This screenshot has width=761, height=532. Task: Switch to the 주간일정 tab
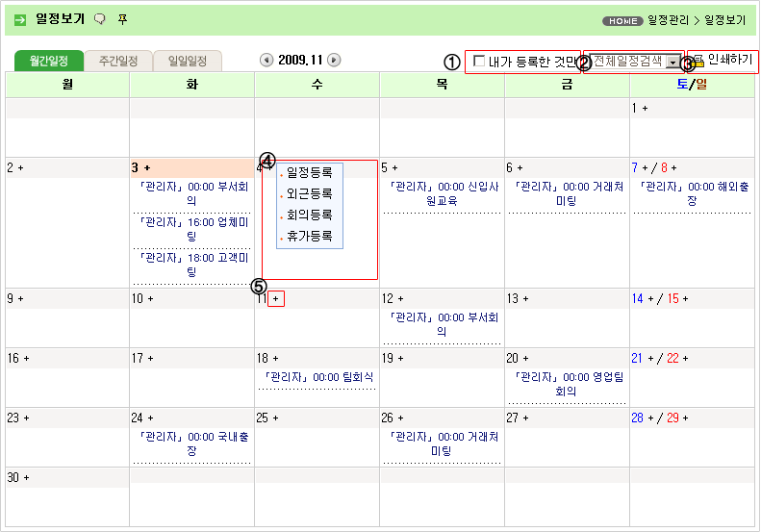point(118,61)
